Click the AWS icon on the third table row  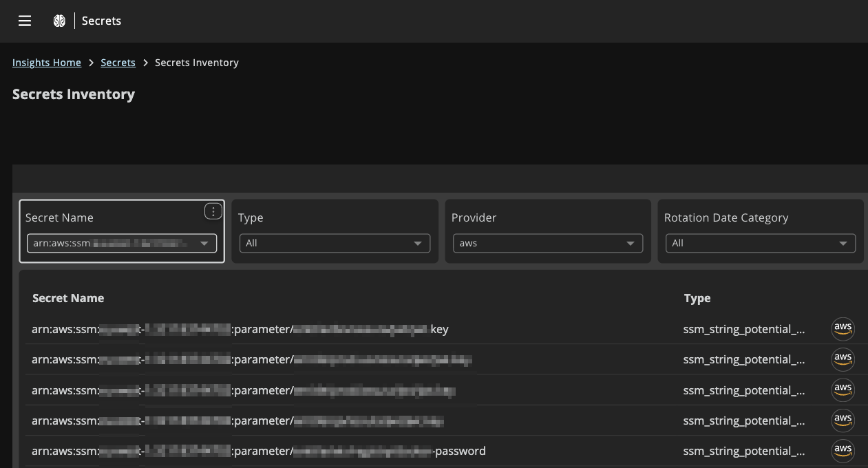click(843, 390)
